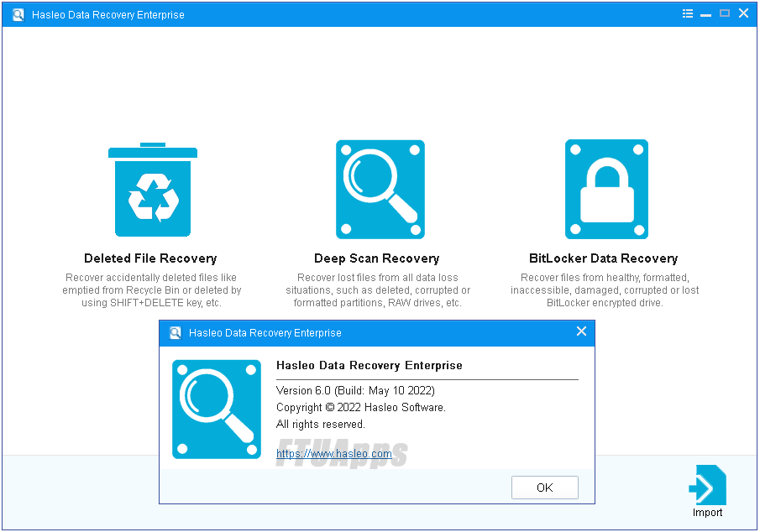The width and height of the screenshot is (760, 532).
Task: Close the main Hasleo Data Recovery window
Action: coord(743,13)
